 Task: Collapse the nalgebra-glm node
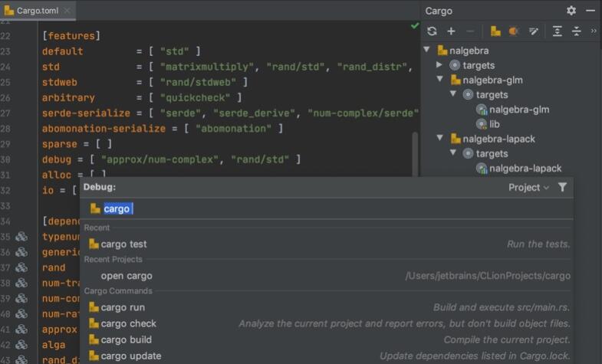click(x=440, y=80)
